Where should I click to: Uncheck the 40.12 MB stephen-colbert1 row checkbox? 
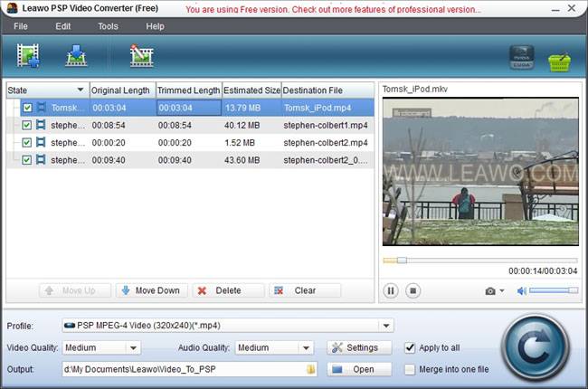tap(26, 125)
